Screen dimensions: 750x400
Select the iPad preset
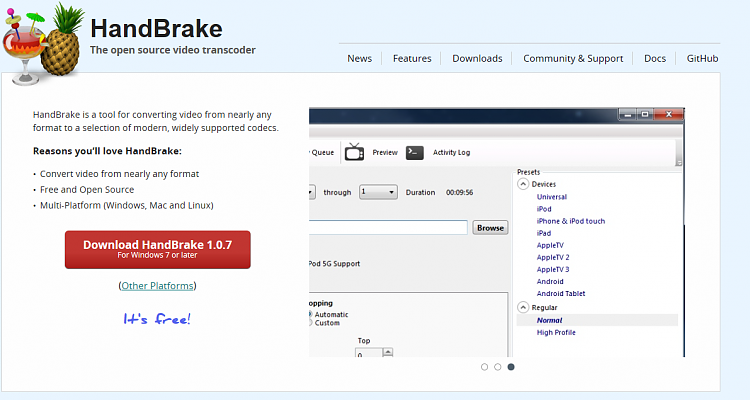(x=543, y=233)
